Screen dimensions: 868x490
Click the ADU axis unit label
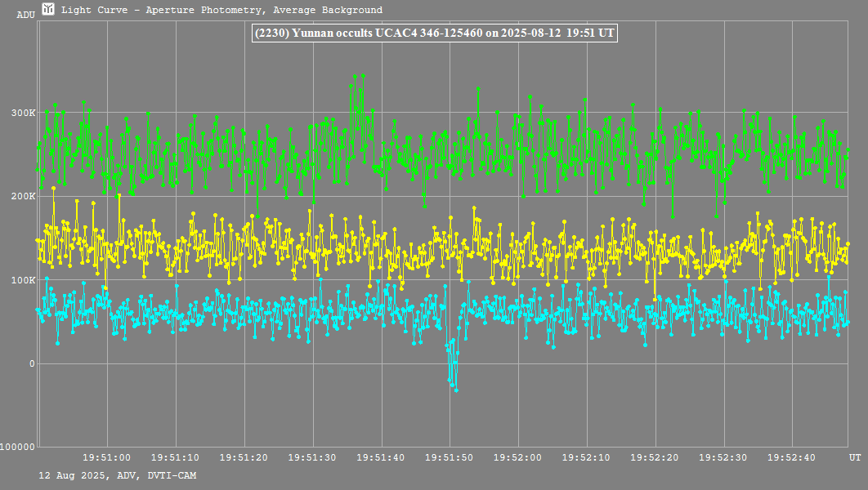pyautogui.click(x=25, y=15)
